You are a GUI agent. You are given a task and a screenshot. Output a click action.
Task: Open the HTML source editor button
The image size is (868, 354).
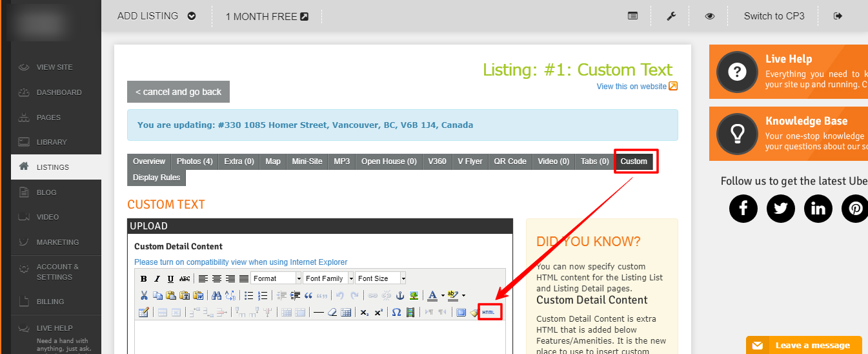pyautogui.click(x=490, y=312)
